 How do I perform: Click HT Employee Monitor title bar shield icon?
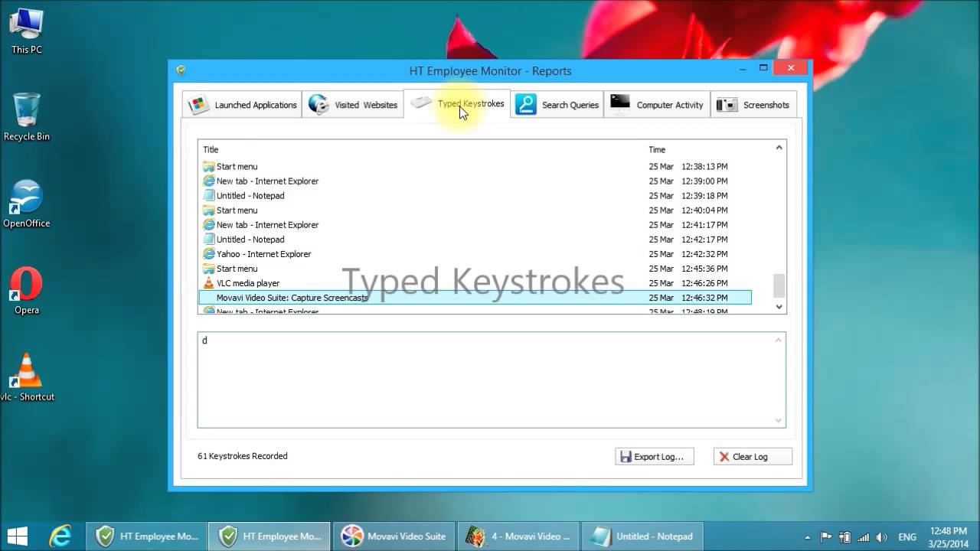181,70
